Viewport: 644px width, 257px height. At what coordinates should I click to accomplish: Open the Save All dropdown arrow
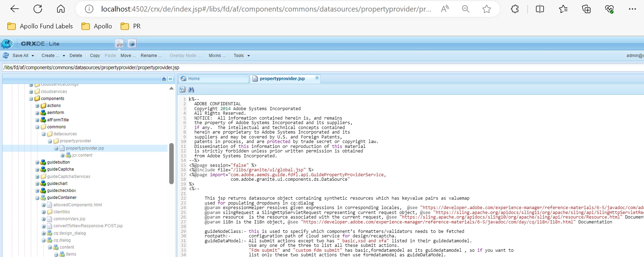[x=33, y=56]
